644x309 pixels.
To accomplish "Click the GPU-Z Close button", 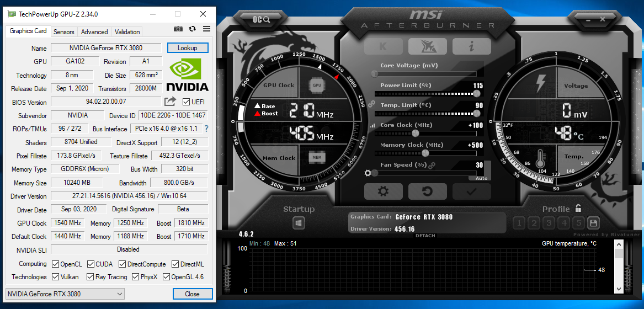I will coord(192,294).
